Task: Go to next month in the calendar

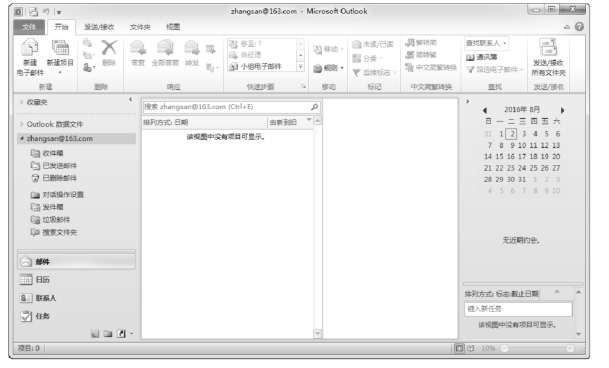Action: (x=562, y=110)
